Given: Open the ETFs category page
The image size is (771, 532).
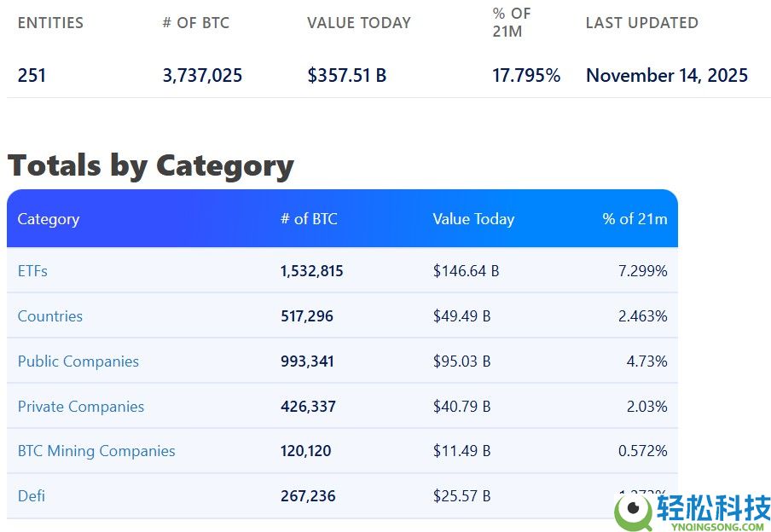Looking at the screenshot, I should click(x=32, y=270).
